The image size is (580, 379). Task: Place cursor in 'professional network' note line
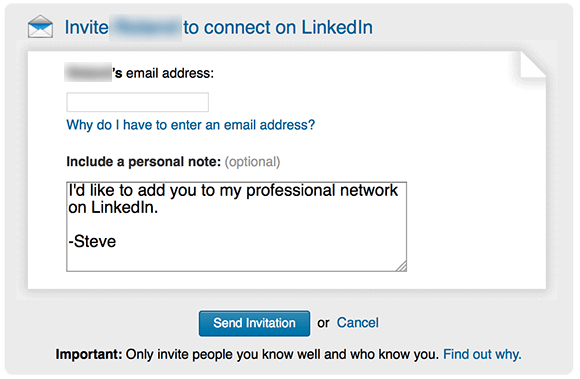322,191
